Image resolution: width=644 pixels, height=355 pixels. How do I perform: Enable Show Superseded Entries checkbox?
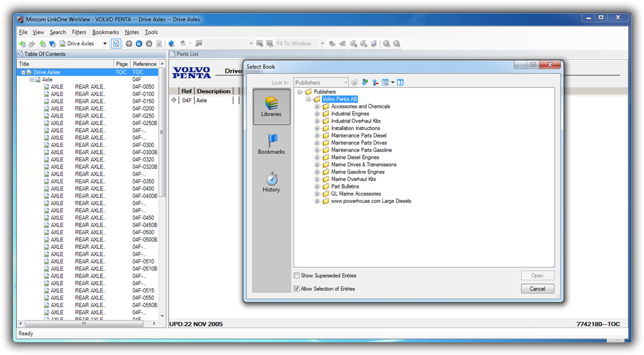click(x=297, y=275)
